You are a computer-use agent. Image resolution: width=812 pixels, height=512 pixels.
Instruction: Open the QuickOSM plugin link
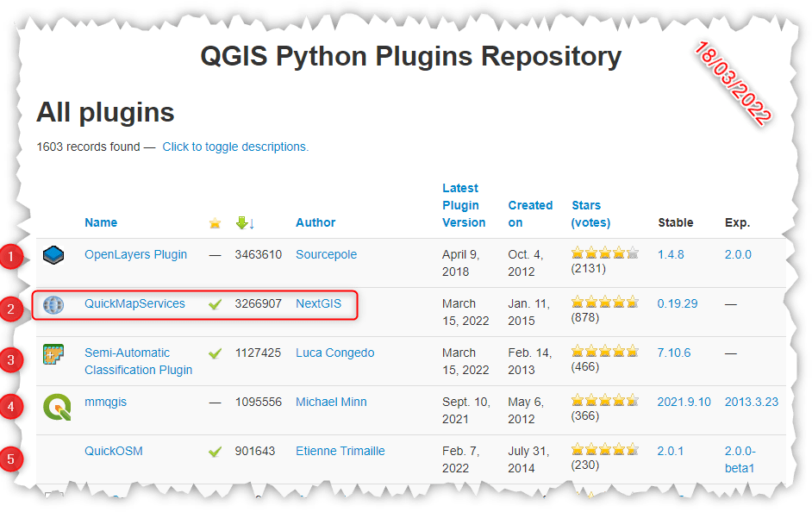(114, 451)
